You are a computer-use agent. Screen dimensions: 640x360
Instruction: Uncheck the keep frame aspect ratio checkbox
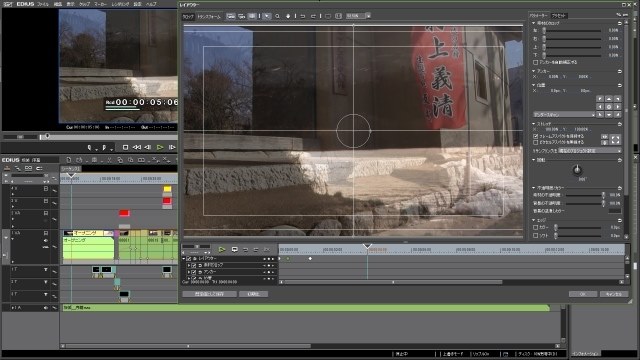tap(536, 136)
